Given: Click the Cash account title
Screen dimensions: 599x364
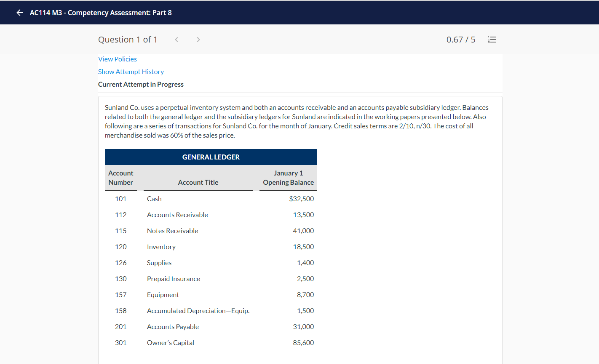Looking at the screenshot, I should (x=154, y=199).
